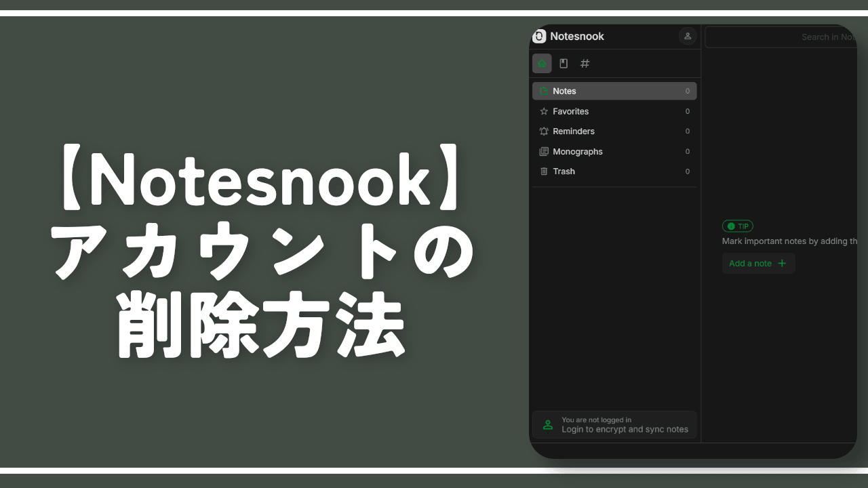Click the green user icon beside login prompt
Screen dimensions: 868x488
548,425
